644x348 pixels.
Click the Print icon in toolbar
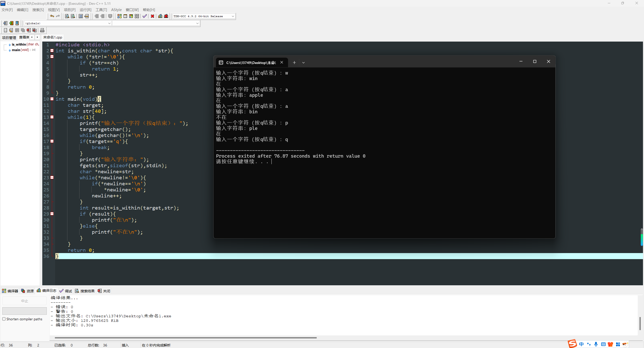pos(42,30)
